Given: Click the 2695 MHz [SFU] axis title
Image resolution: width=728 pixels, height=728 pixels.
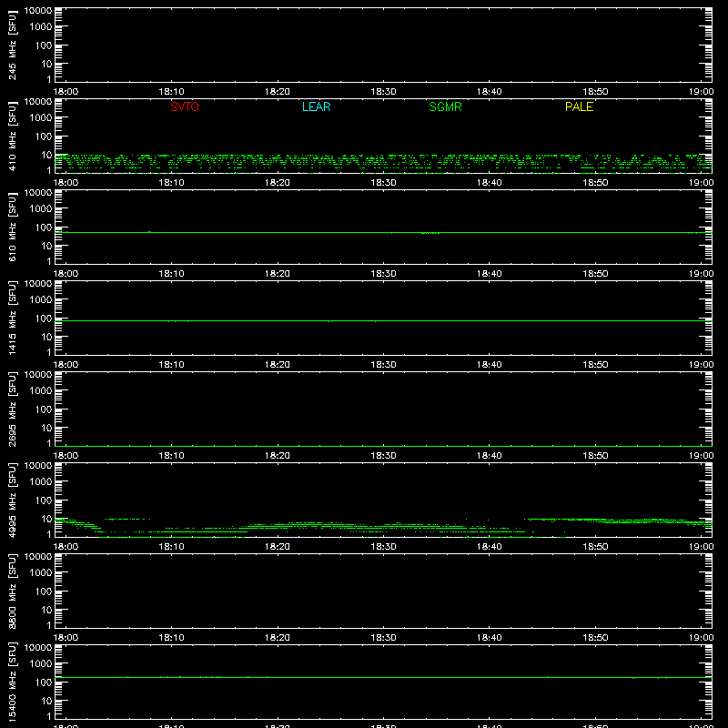Looking at the screenshot, I should pos(12,409).
